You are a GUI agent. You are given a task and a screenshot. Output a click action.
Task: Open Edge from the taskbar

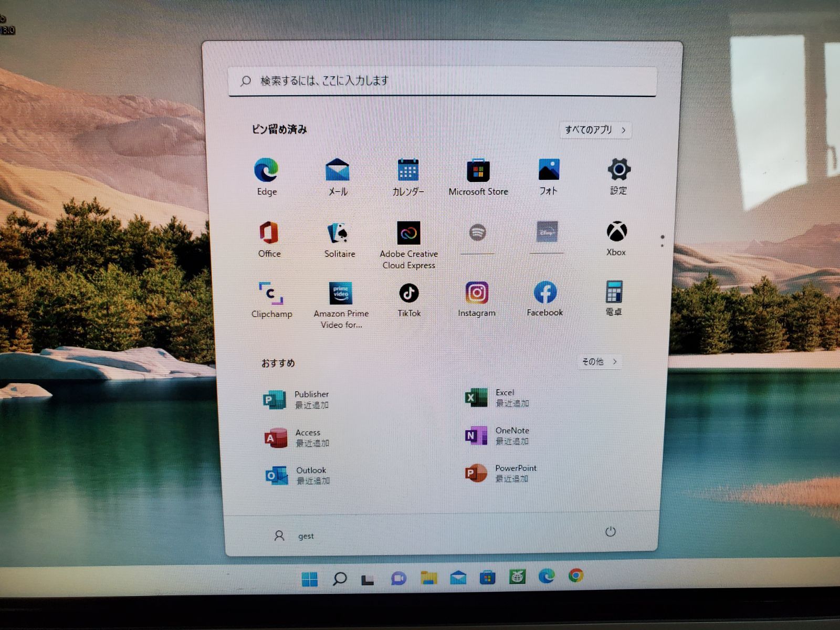pos(547,576)
